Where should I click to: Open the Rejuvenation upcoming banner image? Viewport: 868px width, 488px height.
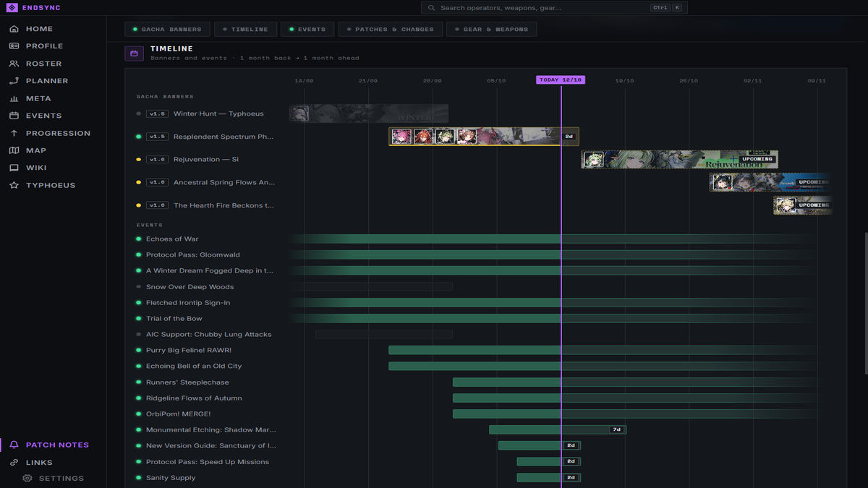[x=679, y=160]
